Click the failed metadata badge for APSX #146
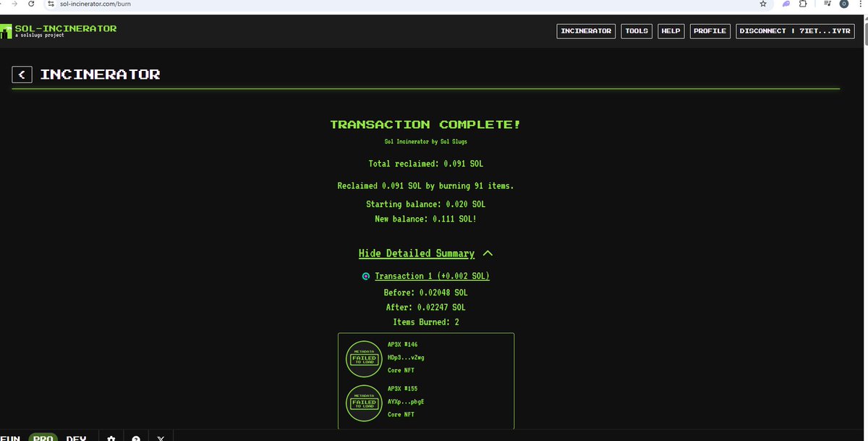The width and height of the screenshot is (868, 441). (364, 358)
